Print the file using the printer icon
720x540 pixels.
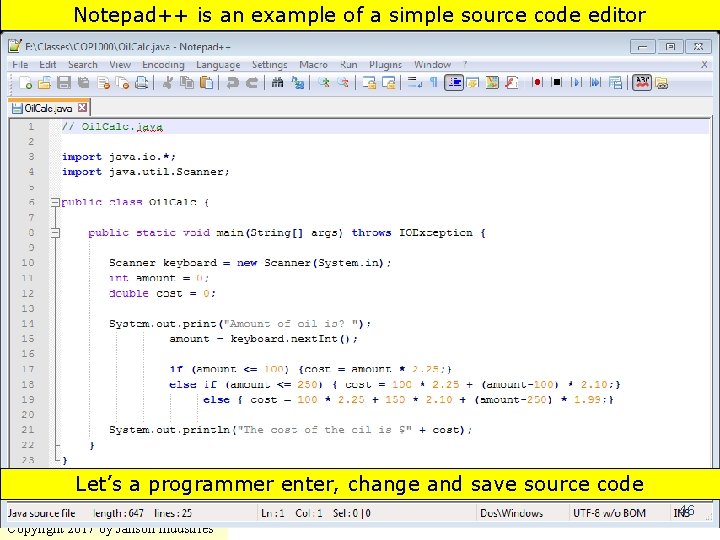[142, 83]
